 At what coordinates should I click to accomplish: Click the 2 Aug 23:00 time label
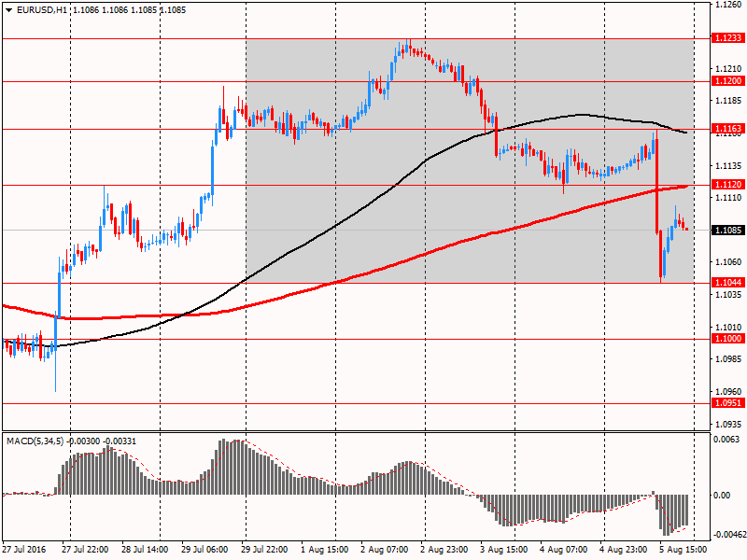pos(444,549)
